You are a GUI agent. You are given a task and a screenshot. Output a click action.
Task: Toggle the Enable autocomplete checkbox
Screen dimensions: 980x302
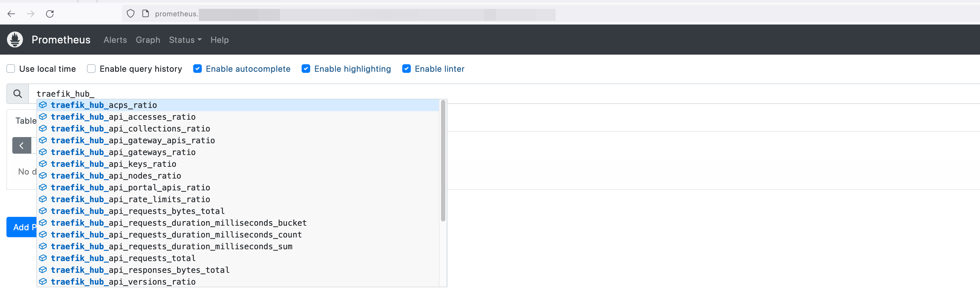[197, 69]
